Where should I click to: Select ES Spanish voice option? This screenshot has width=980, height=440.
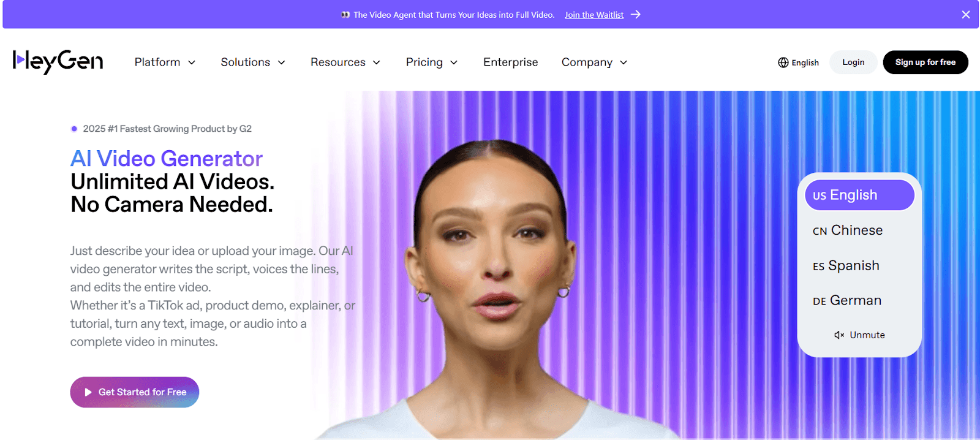tap(846, 266)
